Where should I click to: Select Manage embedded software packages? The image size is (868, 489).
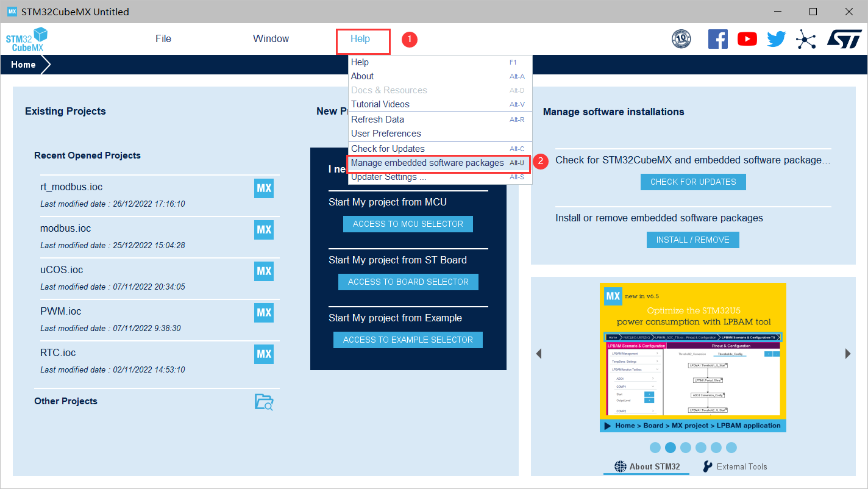440,163
